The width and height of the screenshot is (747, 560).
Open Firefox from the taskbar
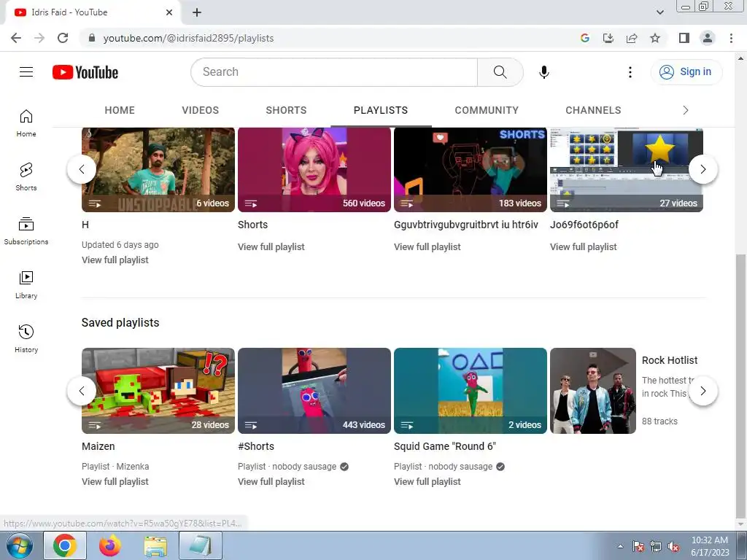pos(110,545)
